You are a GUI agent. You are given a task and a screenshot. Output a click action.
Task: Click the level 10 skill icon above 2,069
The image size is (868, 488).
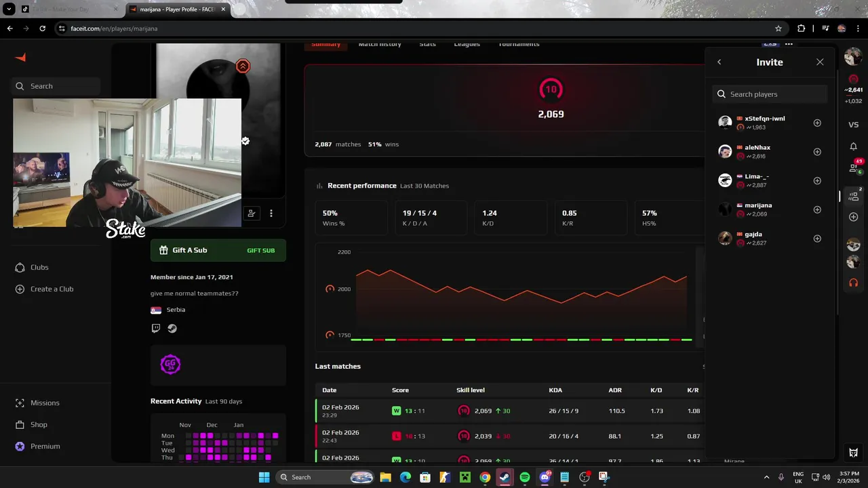click(551, 89)
